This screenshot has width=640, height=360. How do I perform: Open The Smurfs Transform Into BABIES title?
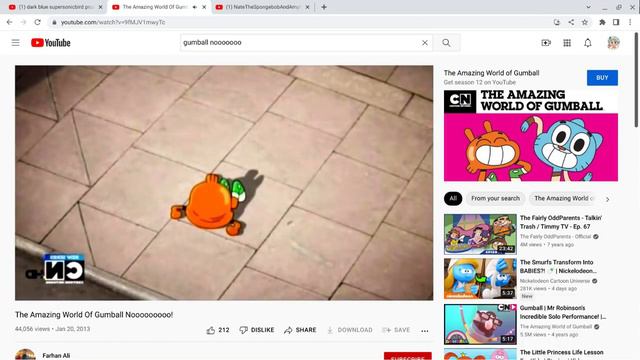[x=558, y=267]
